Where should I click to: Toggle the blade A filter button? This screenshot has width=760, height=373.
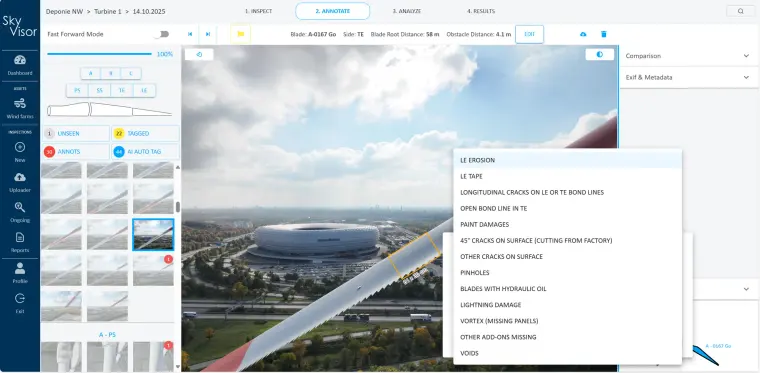pos(90,74)
